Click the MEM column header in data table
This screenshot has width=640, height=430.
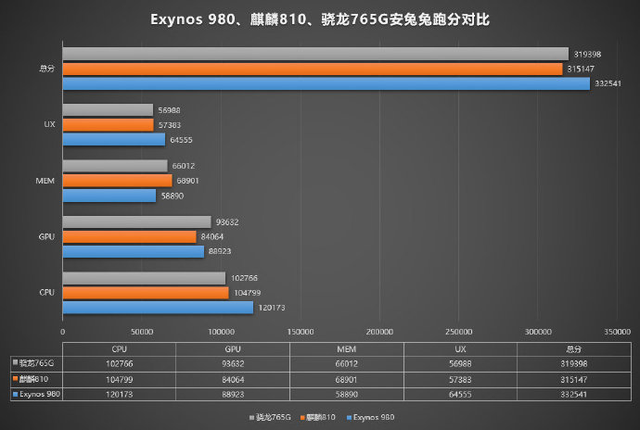pos(347,349)
